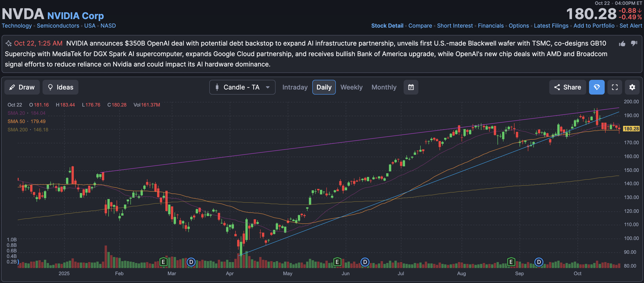Image resolution: width=644 pixels, height=283 pixels.
Task: Click the dividend D marker in March
Action: click(x=191, y=262)
